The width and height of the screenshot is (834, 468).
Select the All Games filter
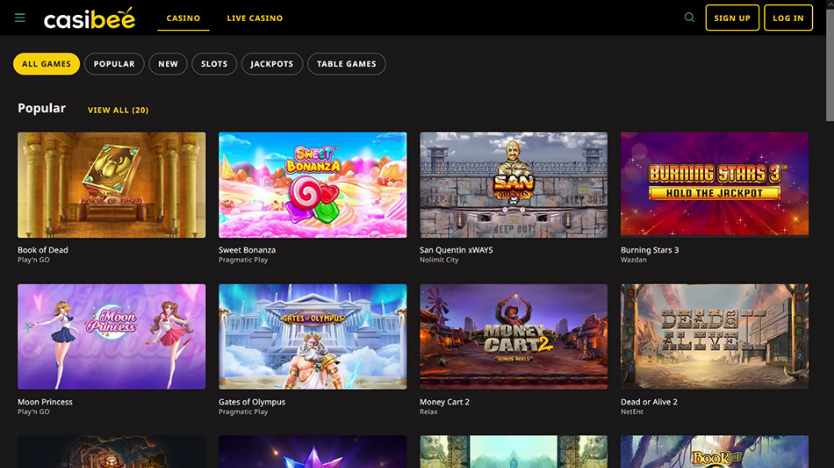tap(46, 64)
